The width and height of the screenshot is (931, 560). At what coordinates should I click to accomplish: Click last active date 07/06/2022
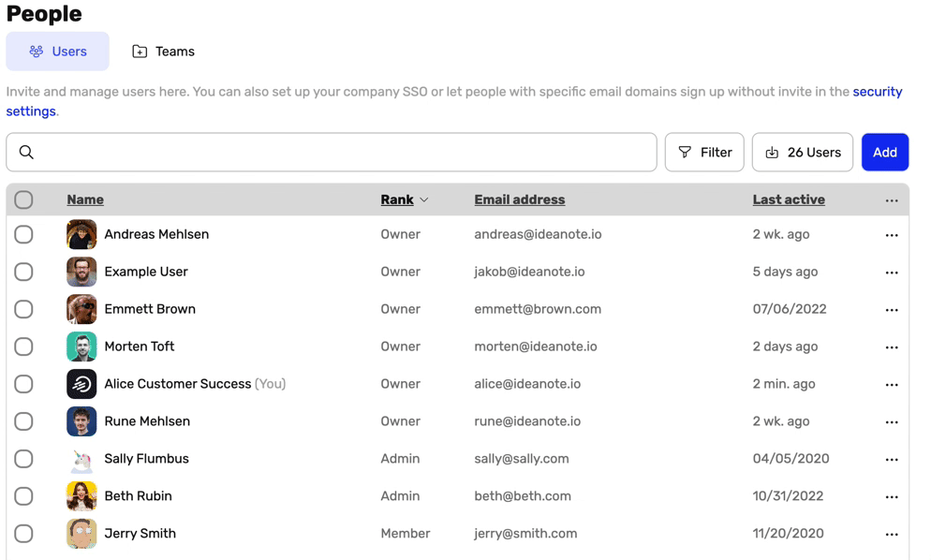(x=789, y=309)
